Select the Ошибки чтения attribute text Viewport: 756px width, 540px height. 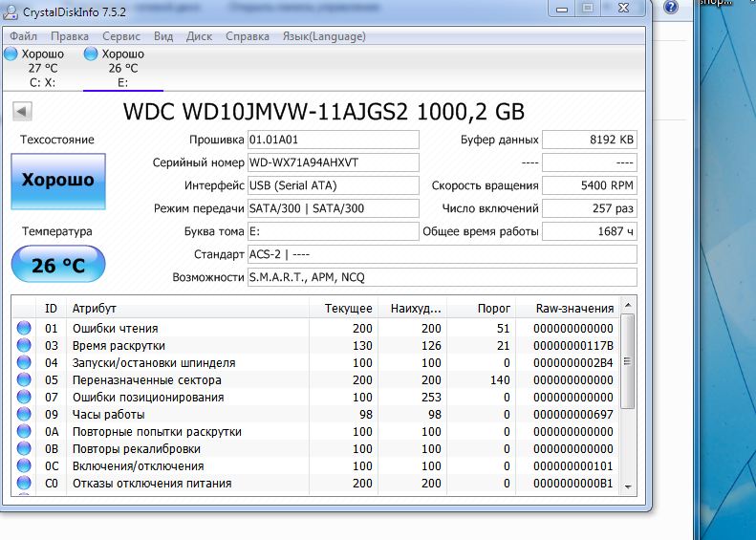(x=116, y=329)
